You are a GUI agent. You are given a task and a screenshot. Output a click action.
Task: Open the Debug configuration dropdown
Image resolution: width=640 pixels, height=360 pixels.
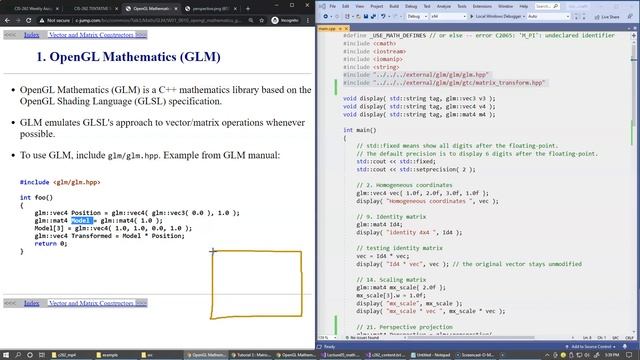click(417, 16)
